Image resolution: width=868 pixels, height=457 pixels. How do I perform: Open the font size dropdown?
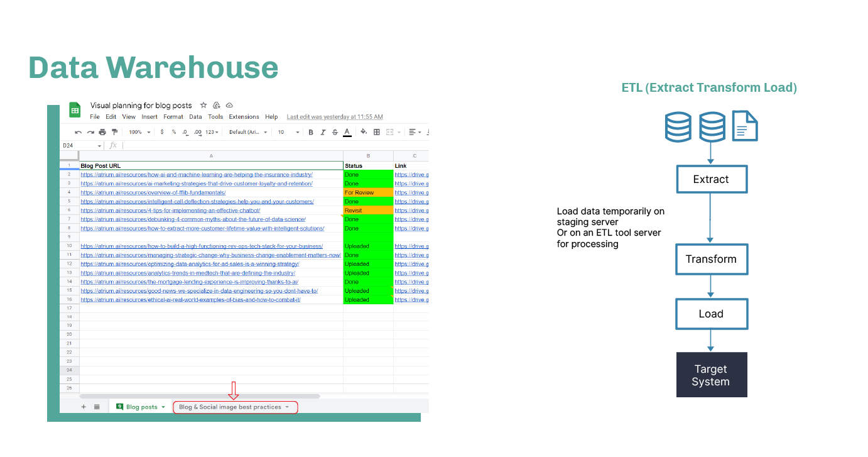click(x=289, y=132)
